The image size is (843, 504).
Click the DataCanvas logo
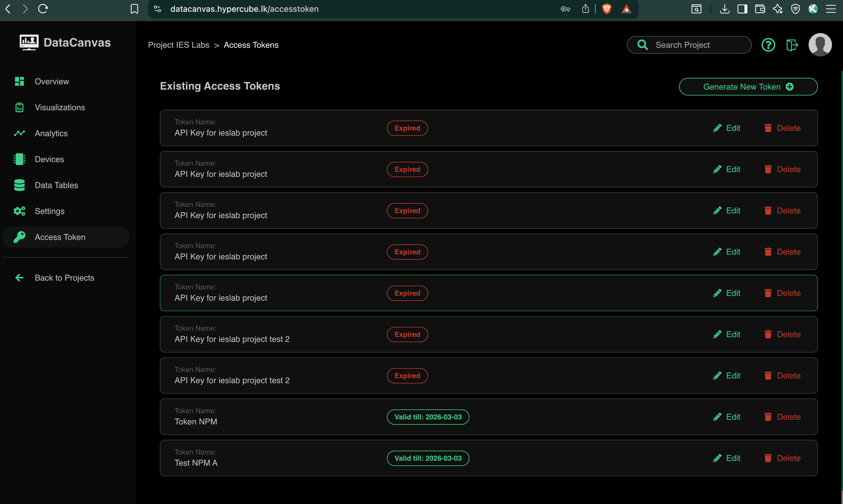pos(65,42)
